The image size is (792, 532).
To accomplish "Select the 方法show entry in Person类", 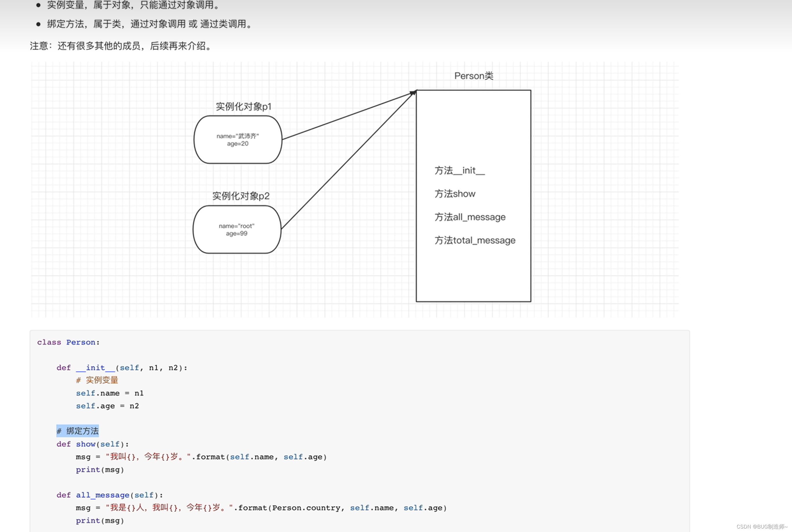I will click(x=455, y=194).
